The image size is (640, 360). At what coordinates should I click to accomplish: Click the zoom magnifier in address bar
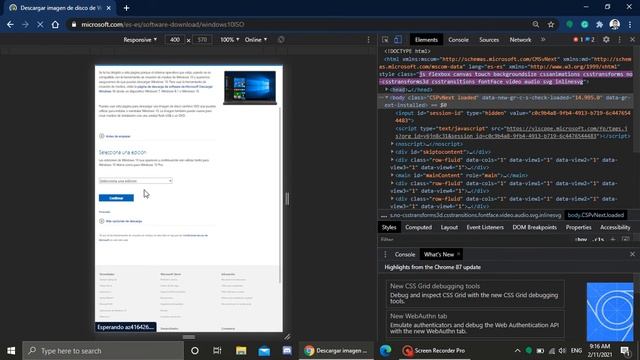tap(536, 24)
